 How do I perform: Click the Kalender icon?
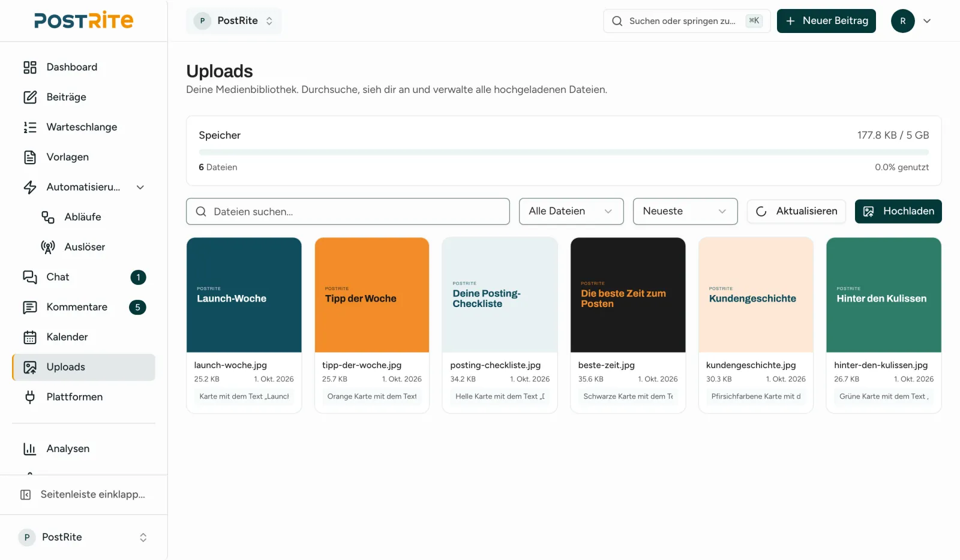30,337
